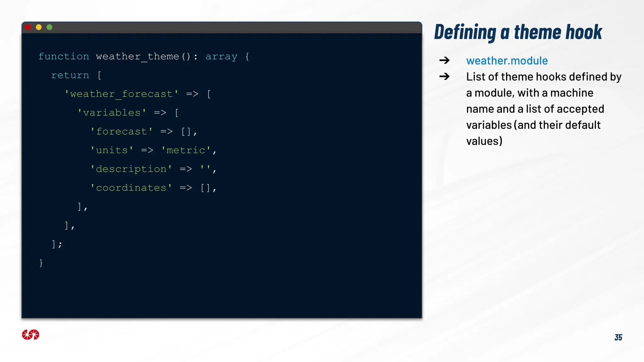This screenshot has height=362, width=644.
Task: Click the function keyword in code
Action: pyautogui.click(x=64, y=57)
